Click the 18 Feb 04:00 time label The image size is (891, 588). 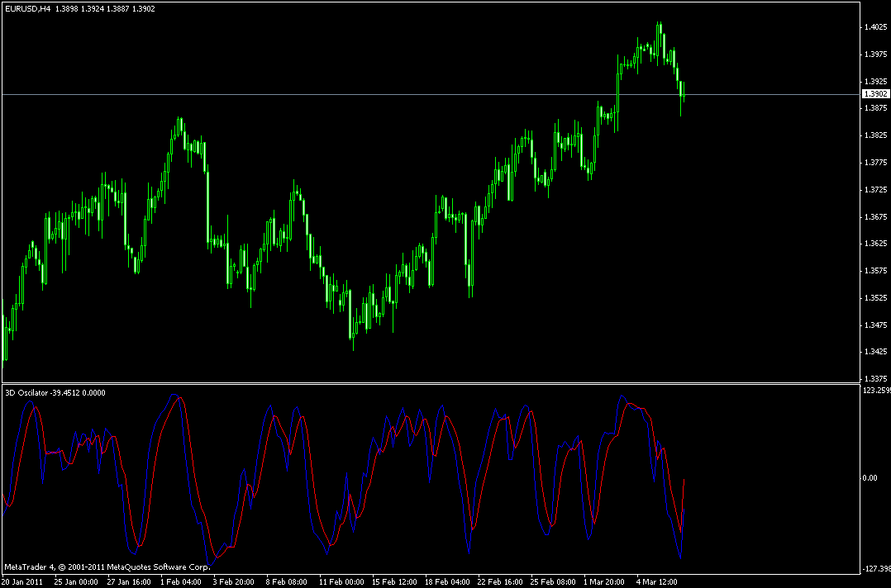tap(447, 581)
